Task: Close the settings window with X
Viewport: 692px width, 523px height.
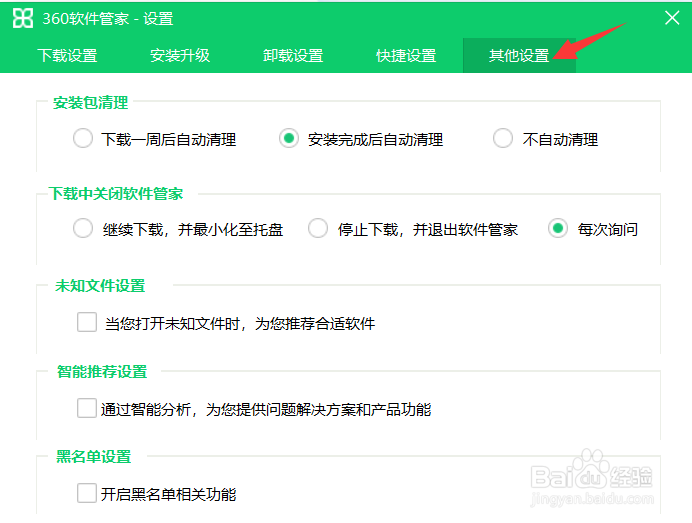Action: (x=672, y=18)
